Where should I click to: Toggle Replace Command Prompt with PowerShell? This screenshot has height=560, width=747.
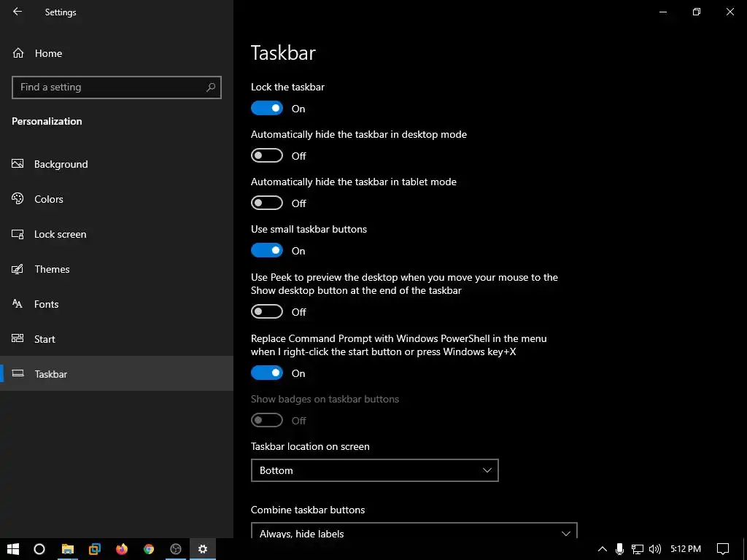coord(267,373)
